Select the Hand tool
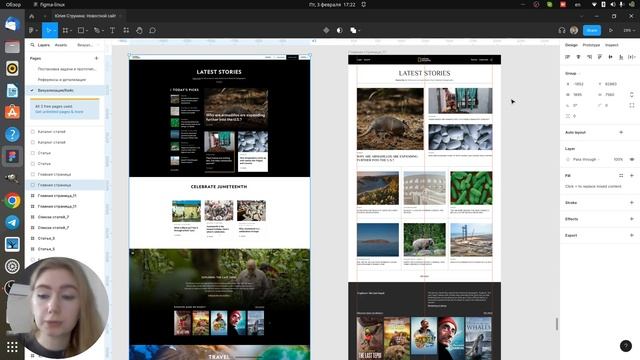This screenshot has height=360, width=640. pyautogui.click(x=139, y=30)
